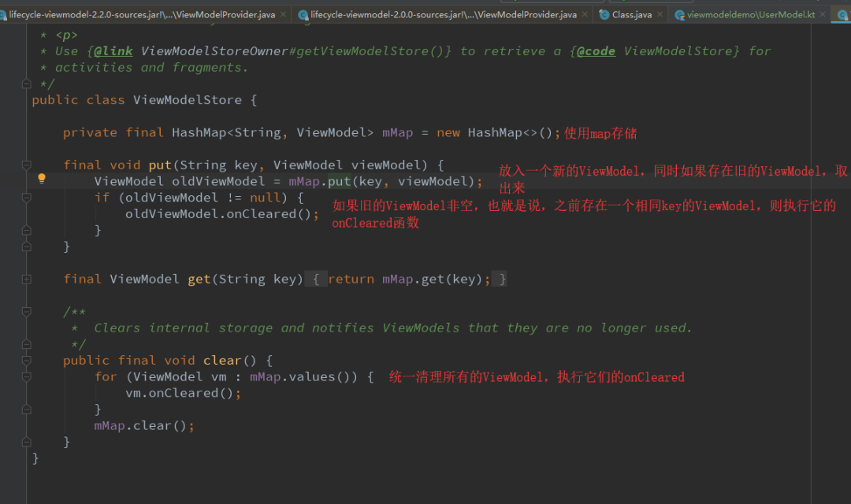This screenshot has height=504, width=851.
Task: Click the 'onCleared函数' red annotation
Action: [376, 223]
